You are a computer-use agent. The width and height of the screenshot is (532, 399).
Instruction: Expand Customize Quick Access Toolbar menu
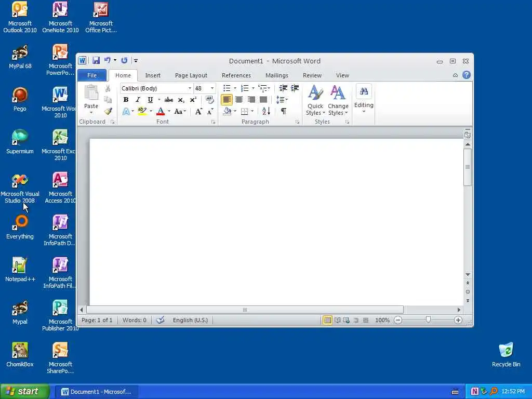tap(136, 60)
